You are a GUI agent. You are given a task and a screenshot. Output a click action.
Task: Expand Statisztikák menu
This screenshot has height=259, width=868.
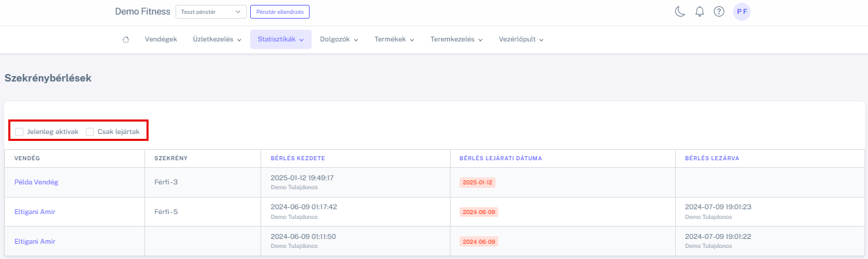coord(281,39)
